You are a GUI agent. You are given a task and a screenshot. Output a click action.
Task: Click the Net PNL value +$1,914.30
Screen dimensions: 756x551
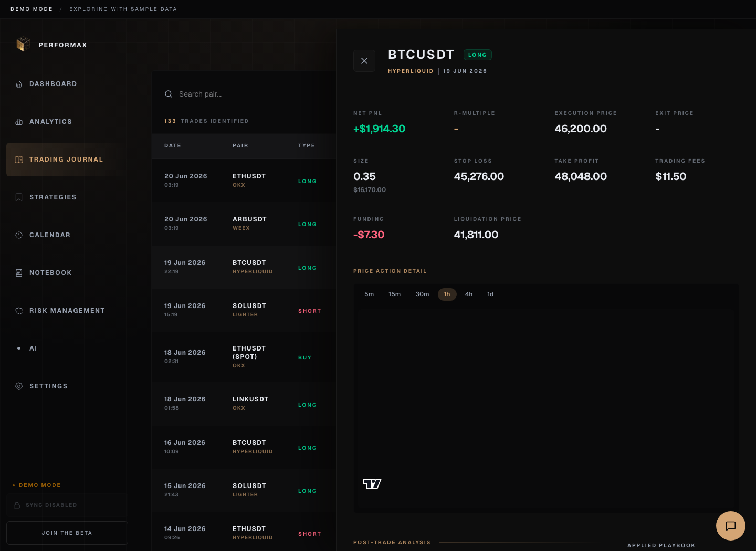click(x=380, y=129)
